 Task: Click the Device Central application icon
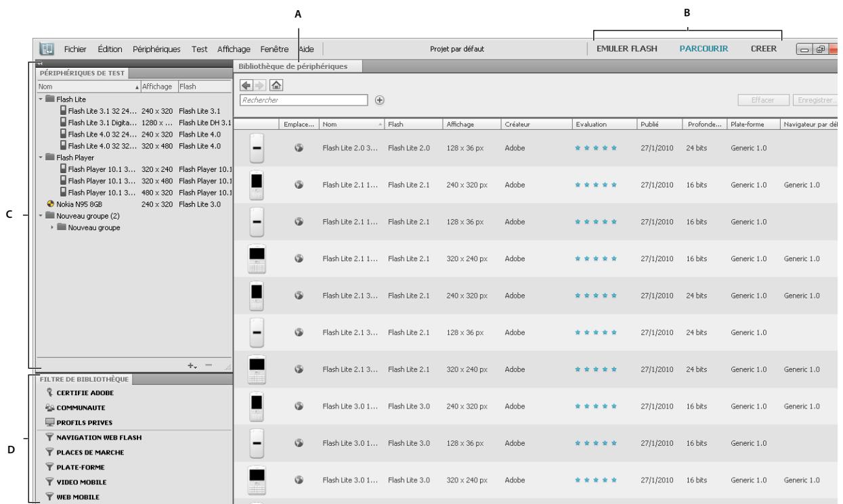tap(47, 49)
